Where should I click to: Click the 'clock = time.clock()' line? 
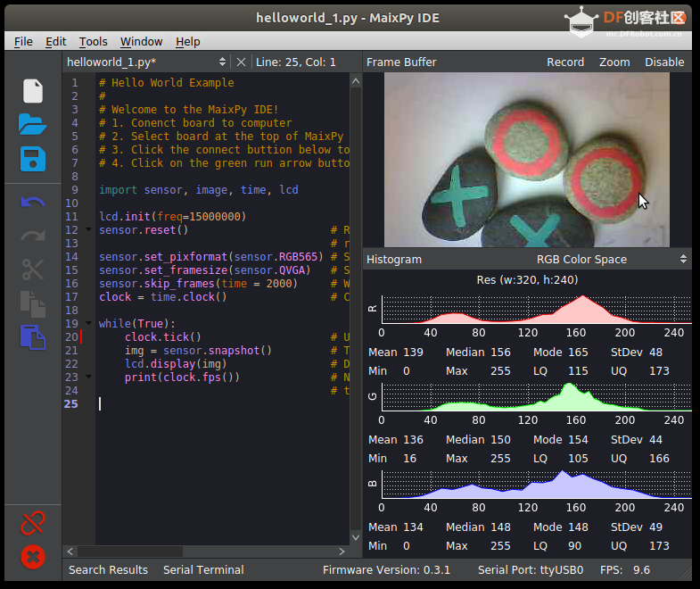pos(162,297)
